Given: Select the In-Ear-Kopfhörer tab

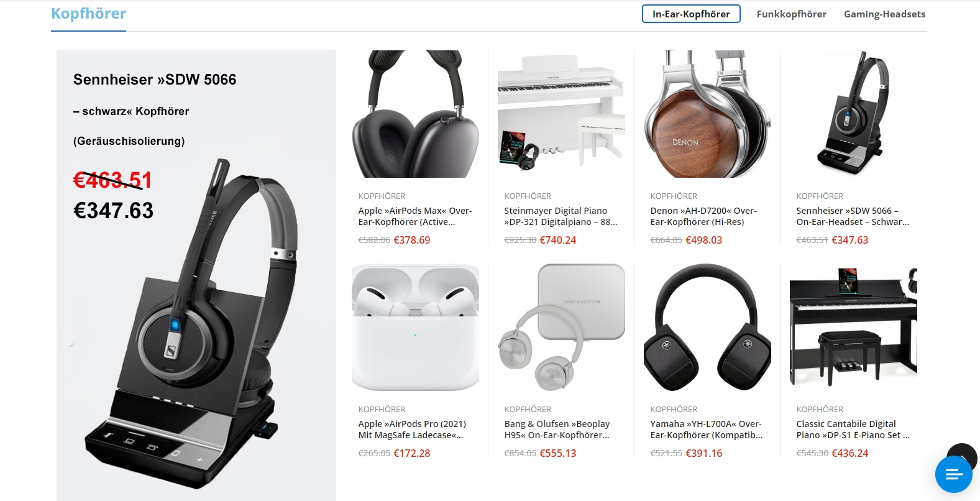Looking at the screenshot, I should 691,14.
